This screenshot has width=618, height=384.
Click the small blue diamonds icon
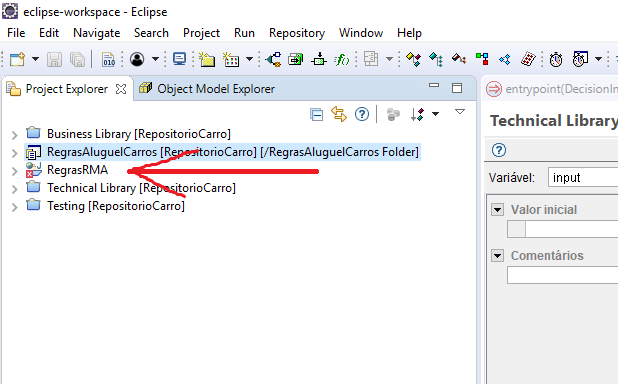pos(505,60)
